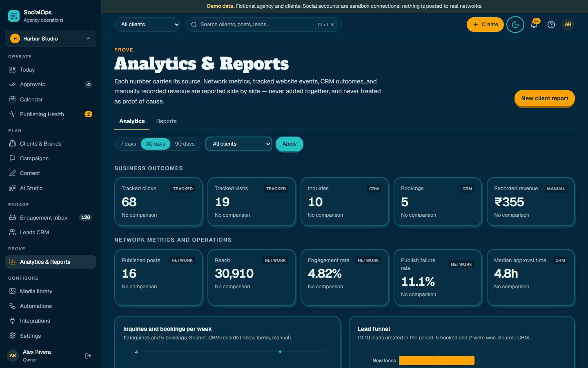Viewport: 588px width, 368px height.
Task: Select the 7 days range
Action: 128,144
